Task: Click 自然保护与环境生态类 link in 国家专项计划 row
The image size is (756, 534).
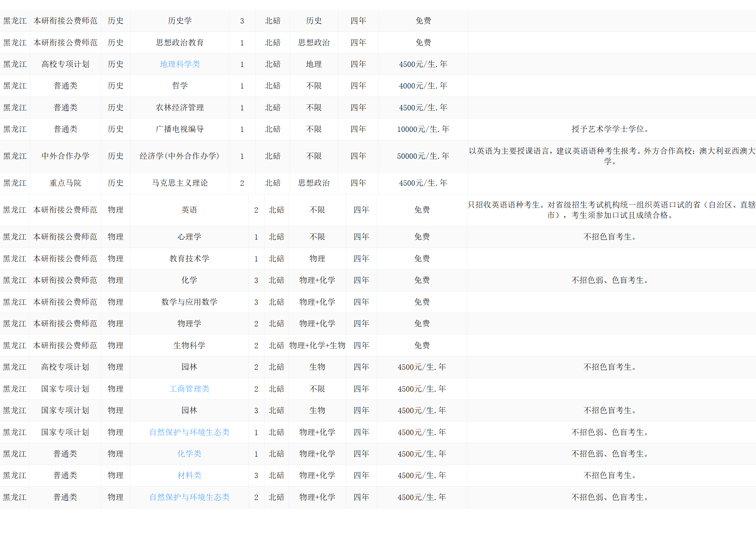Action: click(x=189, y=432)
